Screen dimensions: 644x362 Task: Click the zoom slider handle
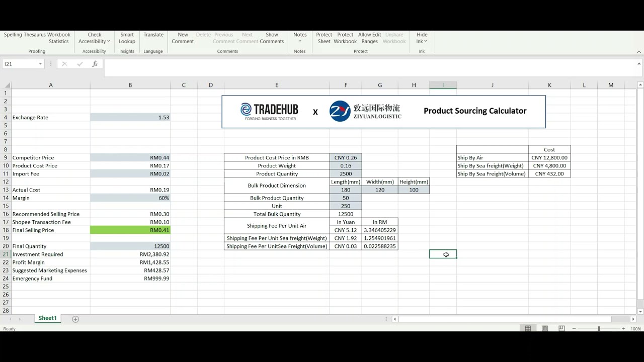599,328
